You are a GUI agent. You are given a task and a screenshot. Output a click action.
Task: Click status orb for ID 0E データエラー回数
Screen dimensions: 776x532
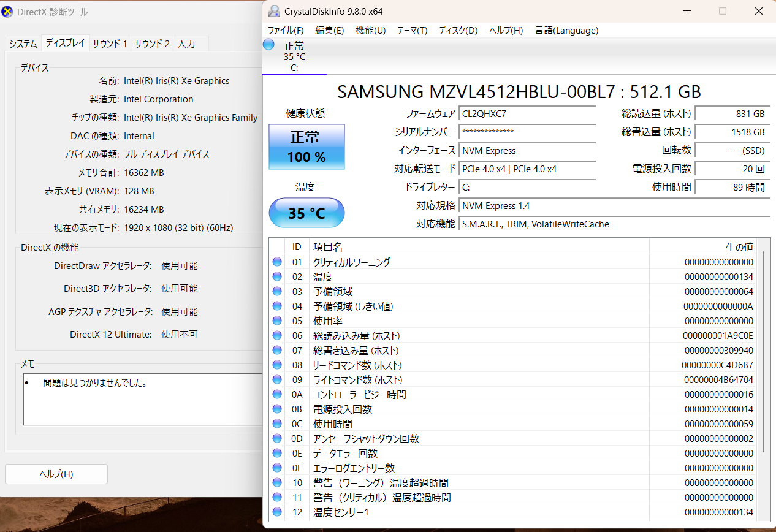click(x=277, y=453)
